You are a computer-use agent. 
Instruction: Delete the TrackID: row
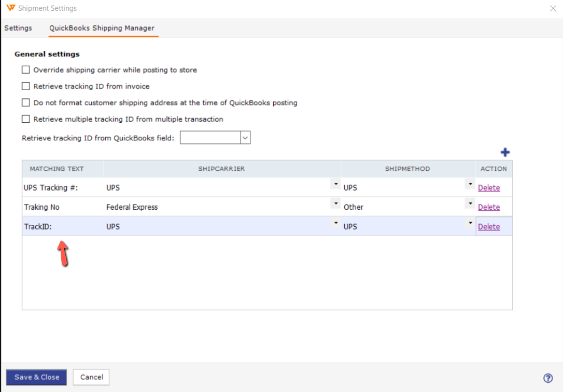pyautogui.click(x=489, y=226)
